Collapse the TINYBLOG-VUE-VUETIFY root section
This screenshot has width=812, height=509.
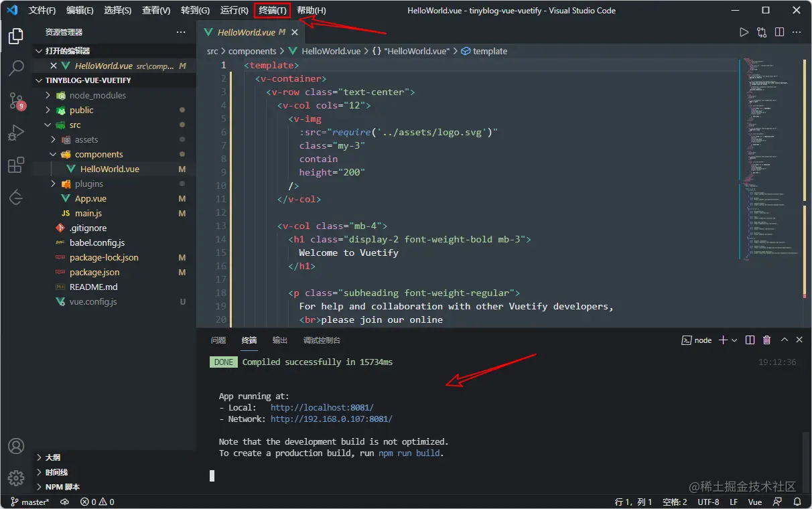pos(114,80)
